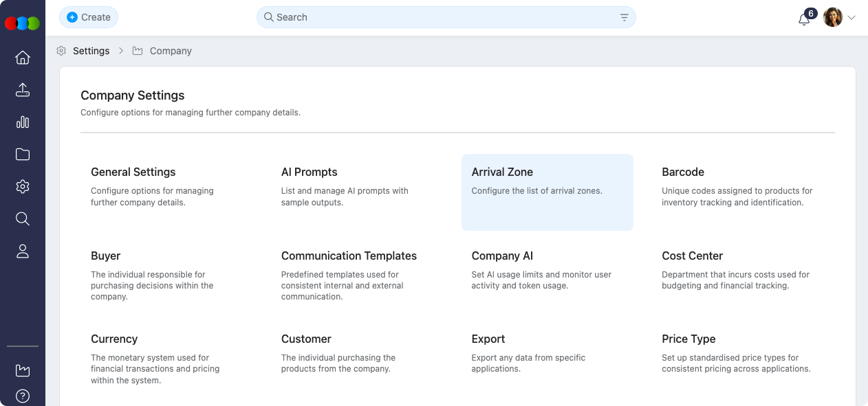
Task: Open the AI Prompts card
Action: [309, 172]
